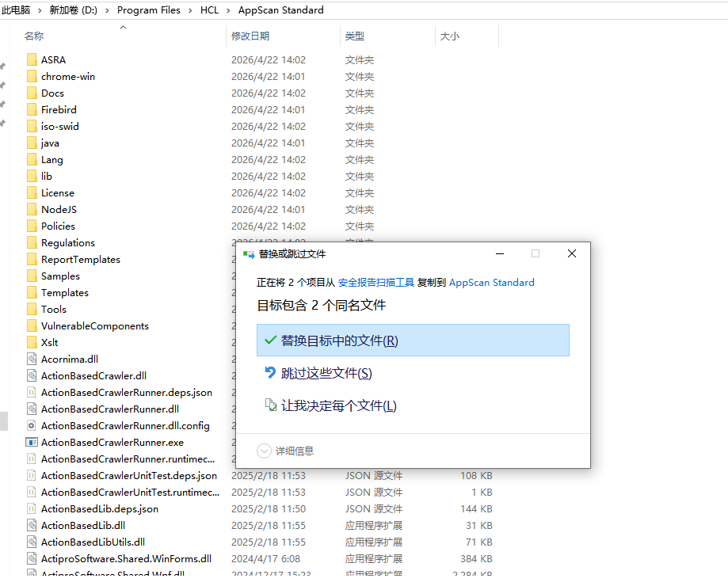
Task: Select the Tools folder icon
Action: pos(32,310)
